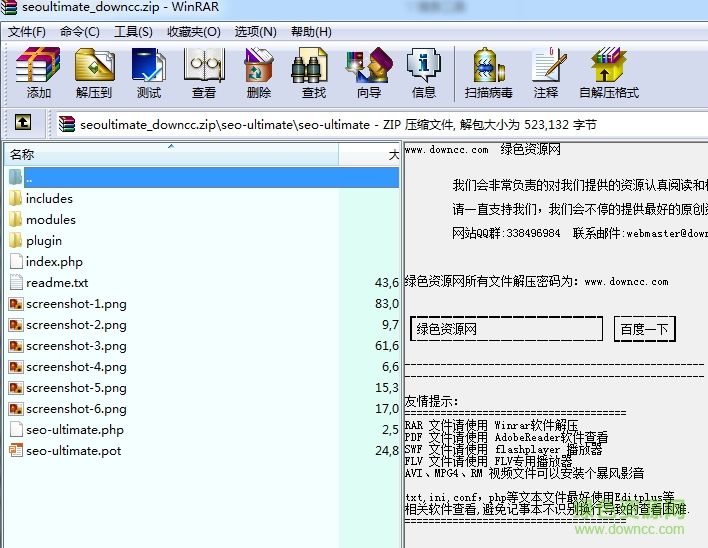Click the 测试 (Test) toolbar icon
This screenshot has width=708, height=548.
click(x=149, y=65)
